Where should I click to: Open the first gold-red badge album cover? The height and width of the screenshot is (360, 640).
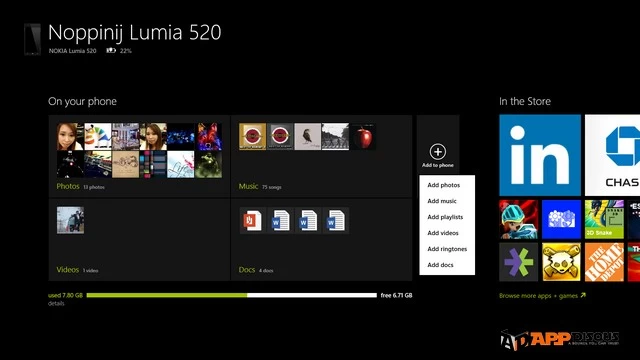252,136
